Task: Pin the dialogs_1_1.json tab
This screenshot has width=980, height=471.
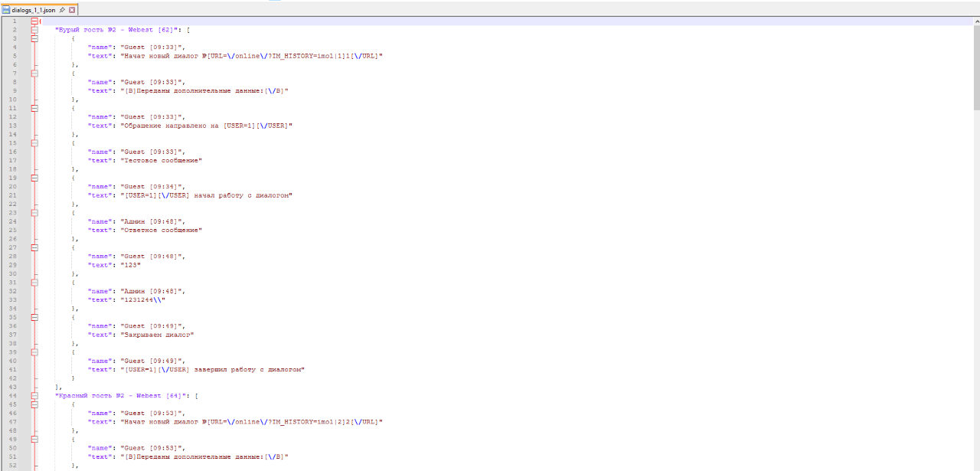Action: [x=62, y=10]
